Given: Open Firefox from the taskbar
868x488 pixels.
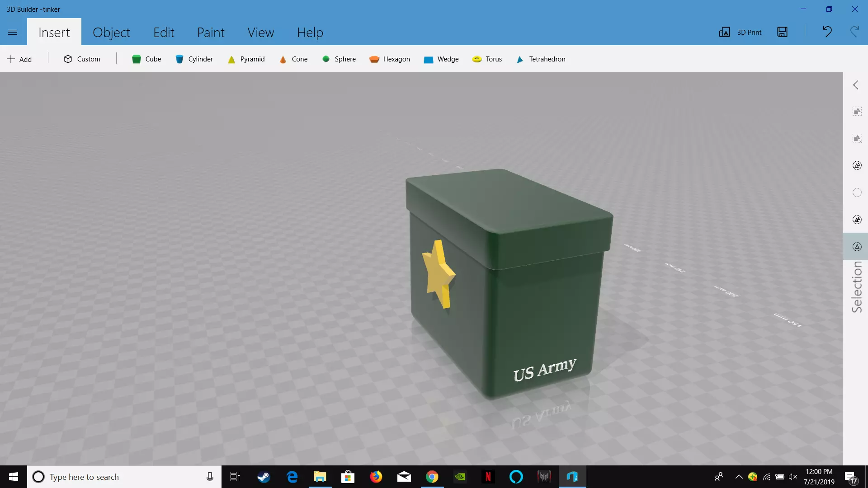Looking at the screenshot, I should 376,477.
